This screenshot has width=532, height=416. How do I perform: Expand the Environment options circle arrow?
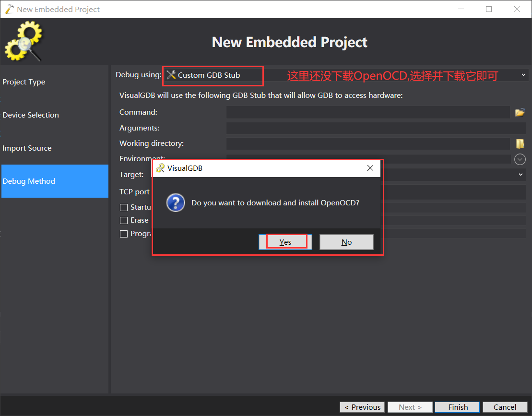click(x=520, y=159)
